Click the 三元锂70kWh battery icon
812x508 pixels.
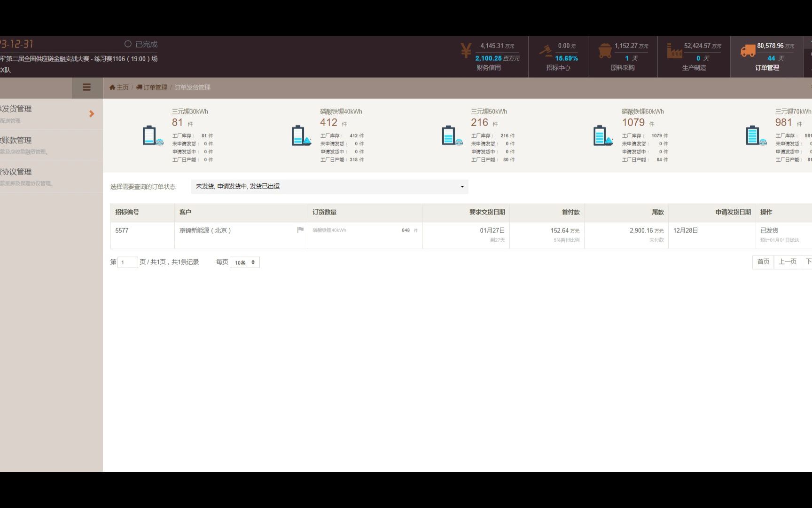tap(756, 135)
